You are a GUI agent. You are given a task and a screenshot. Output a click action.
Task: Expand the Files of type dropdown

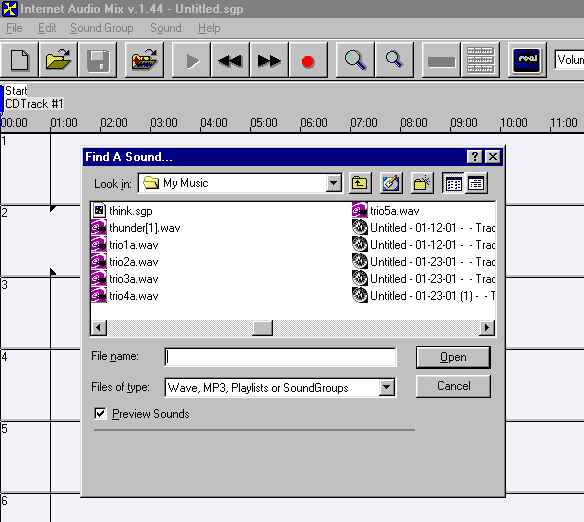387,388
